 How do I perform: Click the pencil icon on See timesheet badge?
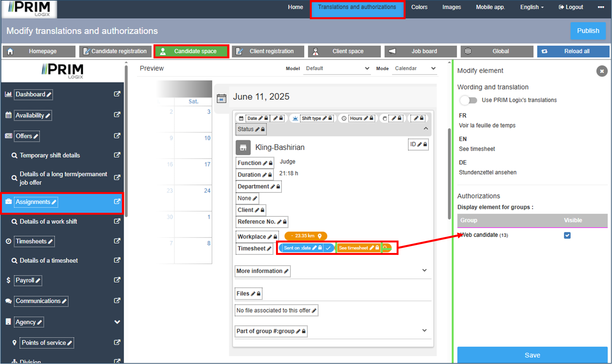(372, 248)
